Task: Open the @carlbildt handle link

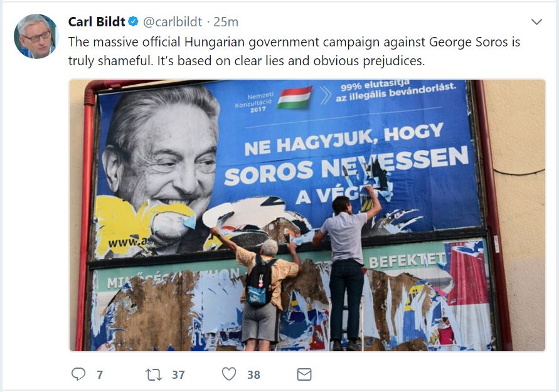Action: [x=173, y=22]
